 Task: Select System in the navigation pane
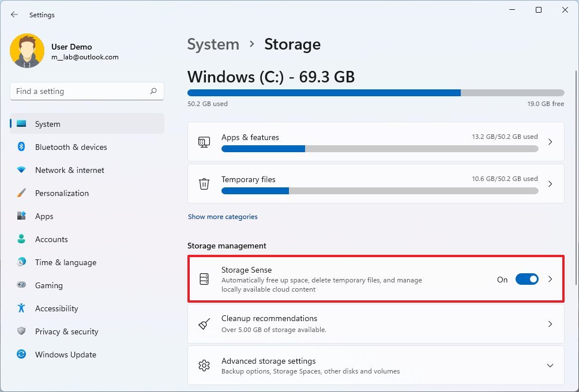[47, 124]
